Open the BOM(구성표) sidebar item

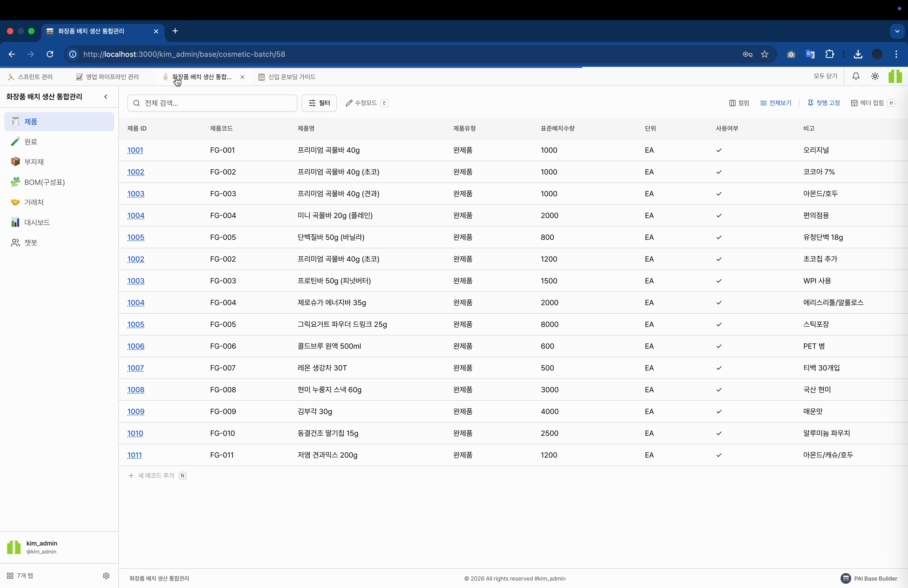(44, 182)
